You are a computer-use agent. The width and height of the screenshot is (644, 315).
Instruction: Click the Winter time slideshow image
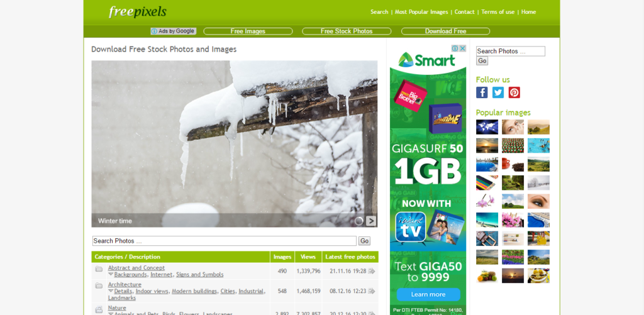(x=234, y=144)
